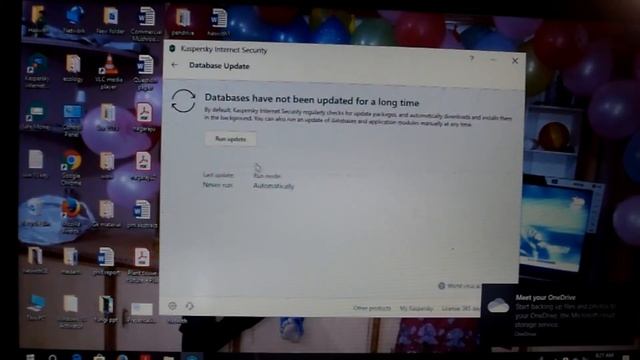
Task: Open the This PC desktop icon
Action: click(x=36, y=307)
